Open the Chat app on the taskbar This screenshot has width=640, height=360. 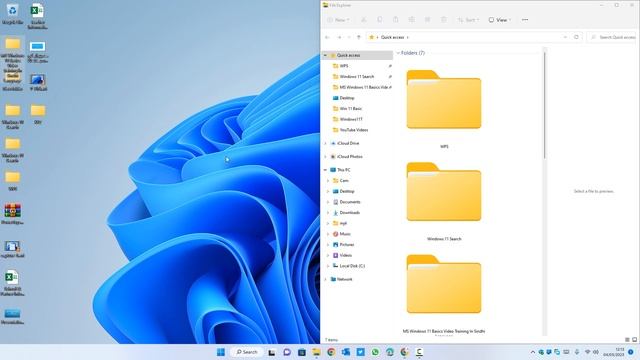pyautogui.click(x=287, y=352)
